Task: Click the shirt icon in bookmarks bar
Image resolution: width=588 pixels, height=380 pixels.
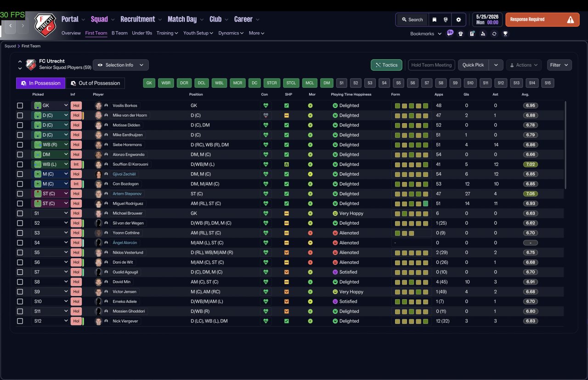Action: click(x=461, y=34)
